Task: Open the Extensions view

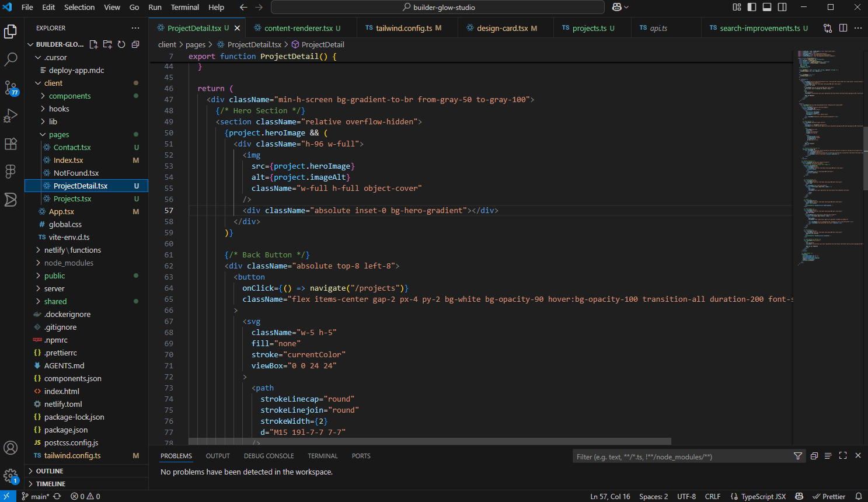Action: click(11, 144)
